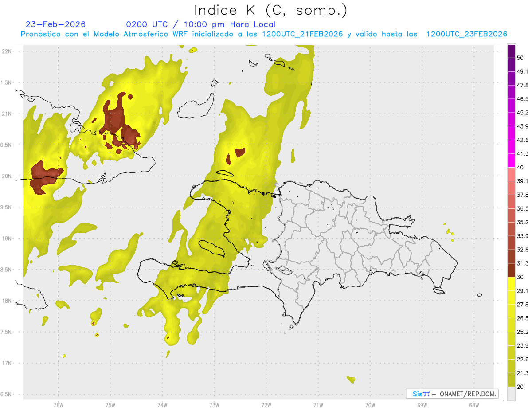This screenshot has width=532, height=411.
Task: Click the 40 color scale label
Action: tap(520, 168)
